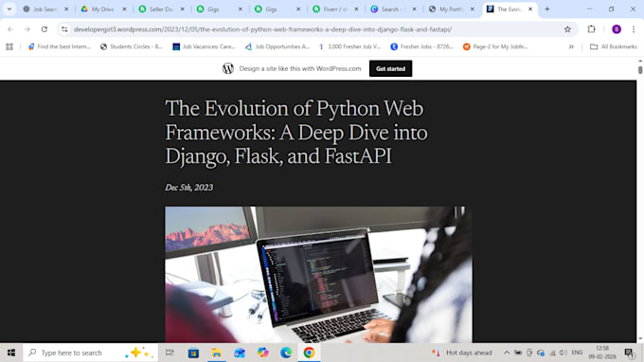The width and height of the screenshot is (644, 362).
Task: Open 'Page-2 for My Jobfe...' bookmark
Action: [x=495, y=46]
